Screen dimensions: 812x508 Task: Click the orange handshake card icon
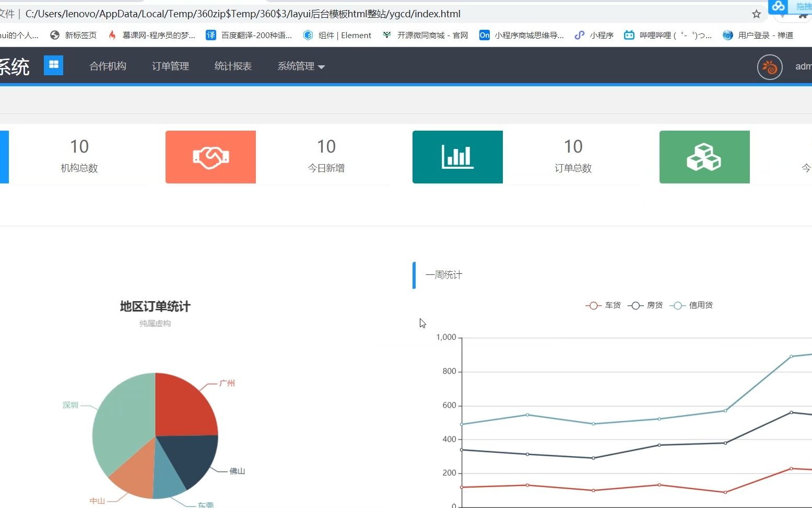(x=210, y=157)
